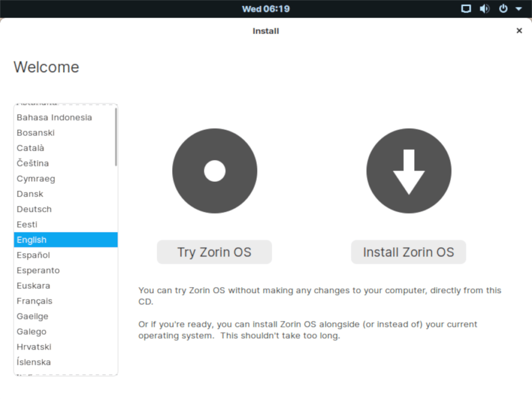
Task: Click the download arrow icon above Install Zorin OS
Action: pos(408,170)
